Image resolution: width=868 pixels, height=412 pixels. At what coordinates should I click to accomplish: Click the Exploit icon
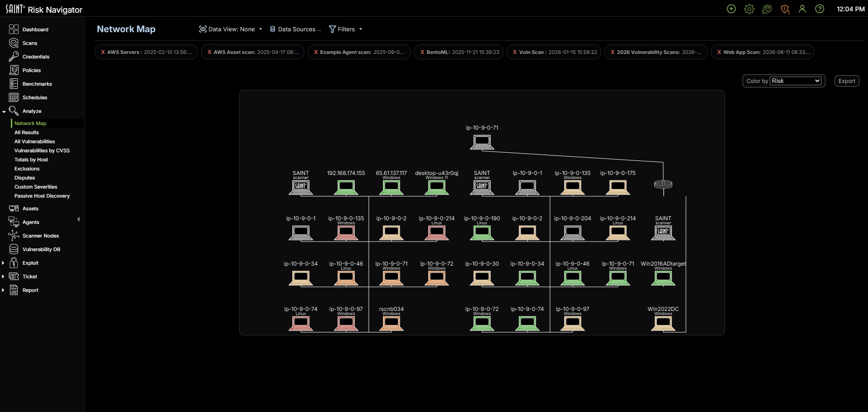(x=14, y=263)
